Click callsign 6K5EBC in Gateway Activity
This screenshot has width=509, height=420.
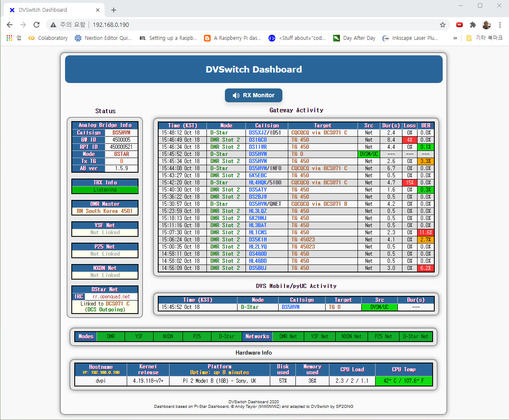pyautogui.click(x=258, y=175)
